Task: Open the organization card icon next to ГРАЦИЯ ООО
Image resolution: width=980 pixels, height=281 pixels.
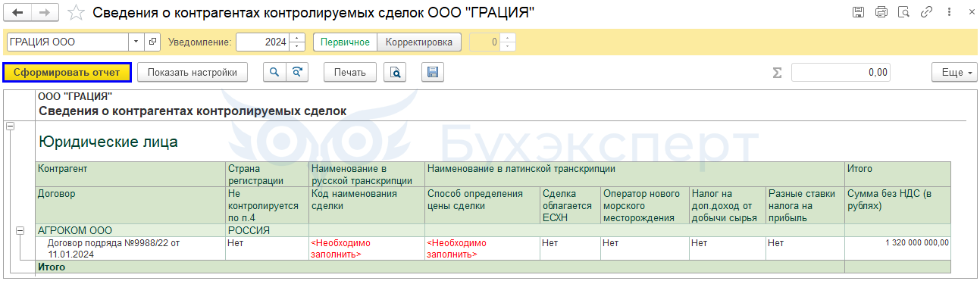Action: click(x=152, y=42)
